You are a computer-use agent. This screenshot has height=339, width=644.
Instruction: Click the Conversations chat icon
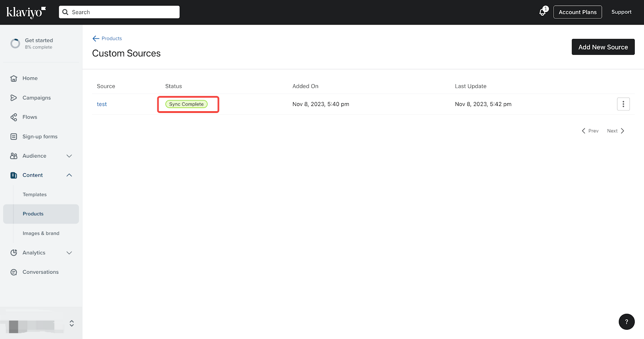tap(14, 272)
